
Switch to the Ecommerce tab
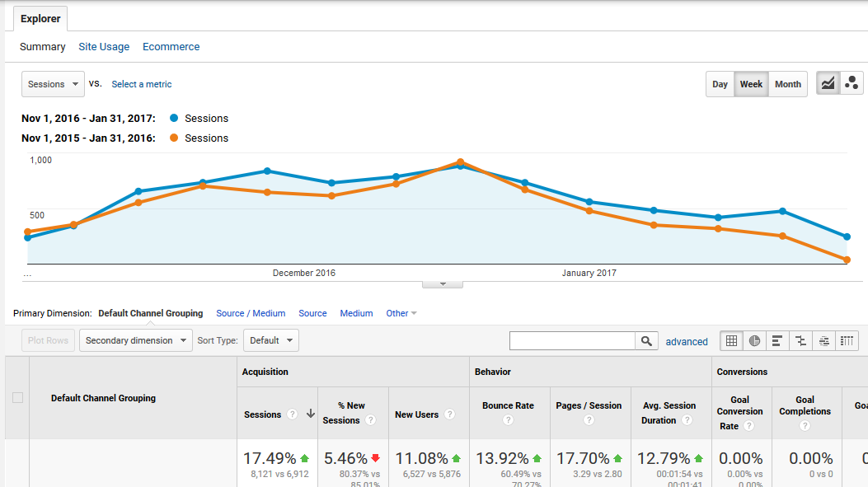click(171, 47)
